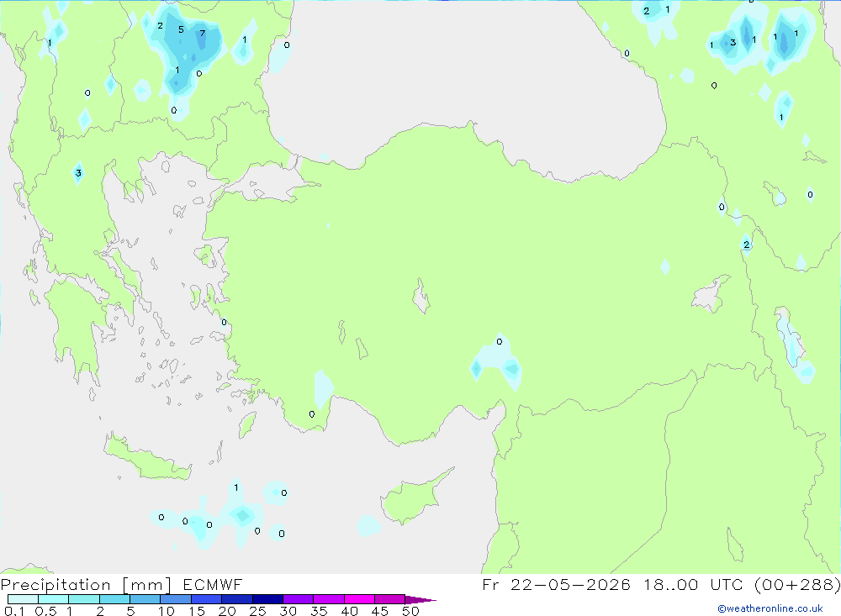This screenshot has height=616, width=841.
Task: Click the 30–35 mm purple legend swatch
Action: point(298,599)
